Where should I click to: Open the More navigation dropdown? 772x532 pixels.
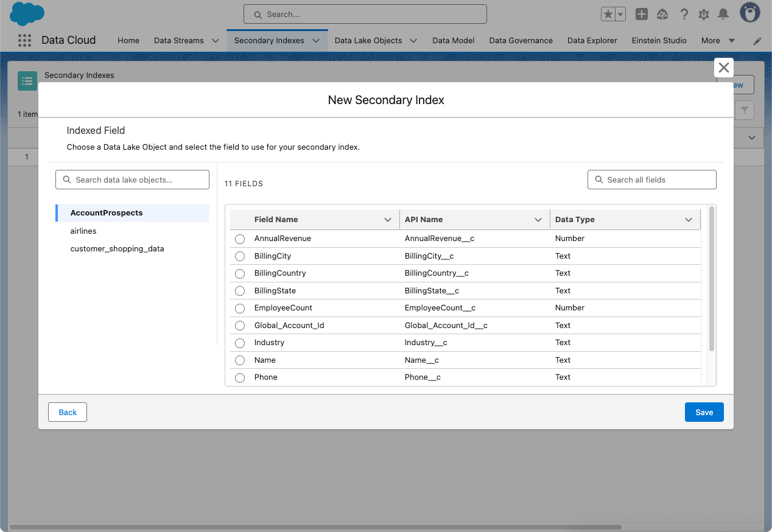click(x=718, y=41)
